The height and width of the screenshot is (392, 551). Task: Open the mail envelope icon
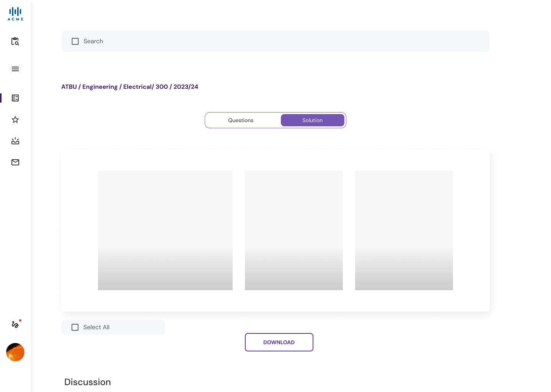tap(15, 162)
